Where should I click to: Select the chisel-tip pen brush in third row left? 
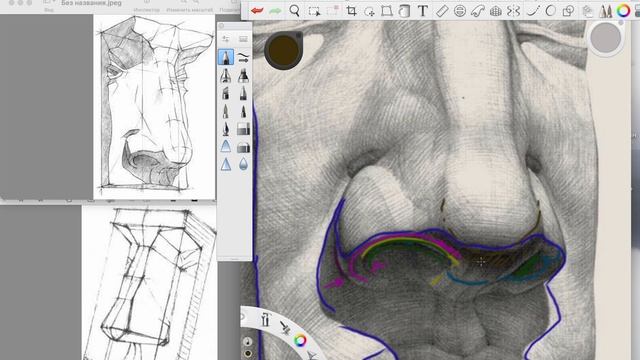tap(226, 93)
